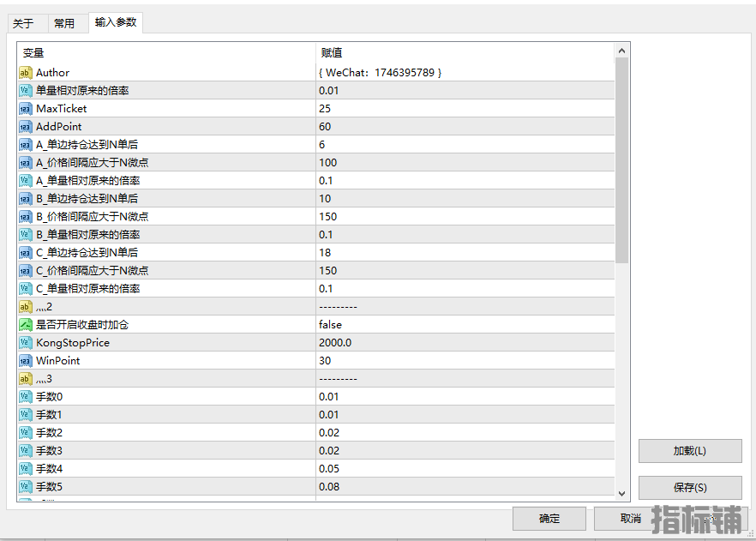The width and height of the screenshot is (756, 541).
Task: Open the 常用 tab
Action: tap(64, 24)
